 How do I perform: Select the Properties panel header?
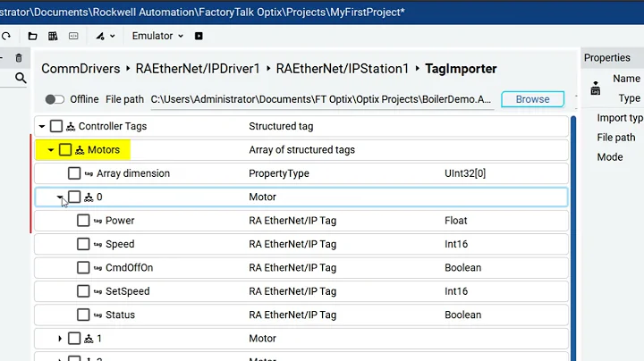607,58
